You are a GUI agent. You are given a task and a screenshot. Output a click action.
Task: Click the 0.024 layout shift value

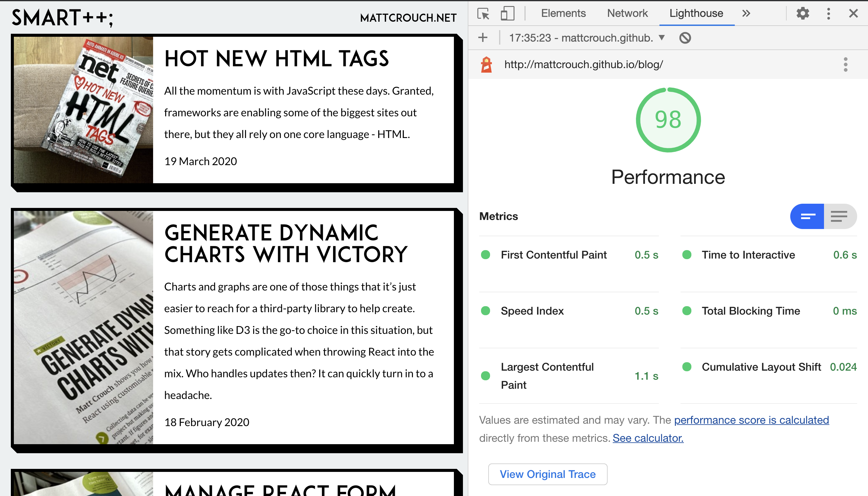(843, 367)
